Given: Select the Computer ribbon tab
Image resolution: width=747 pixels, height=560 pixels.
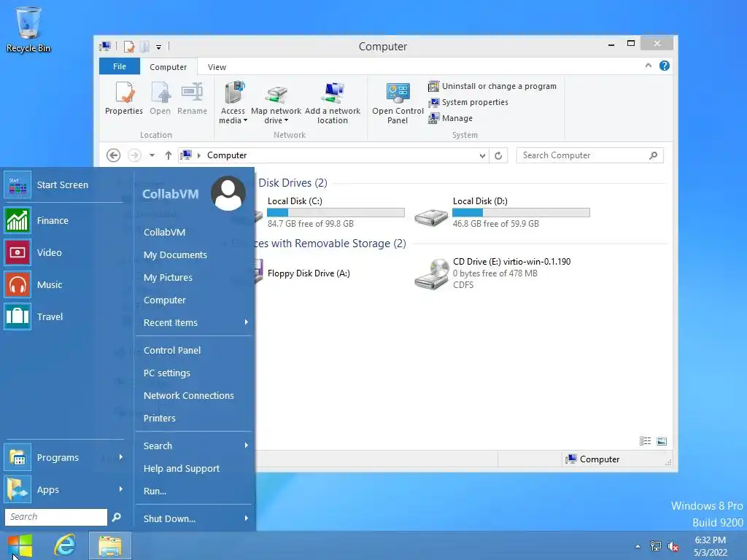Looking at the screenshot, I should click(x=169, y=66).
